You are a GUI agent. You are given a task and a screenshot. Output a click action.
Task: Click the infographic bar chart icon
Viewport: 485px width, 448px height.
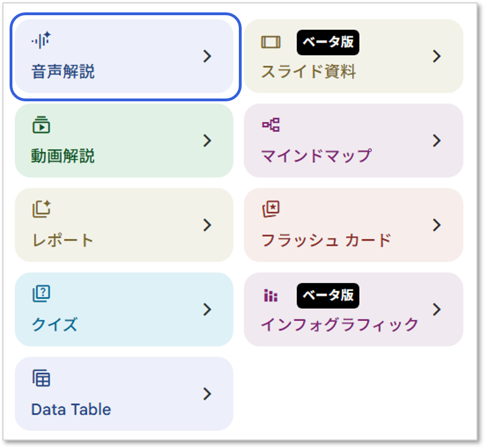click(x=270, y=295)
